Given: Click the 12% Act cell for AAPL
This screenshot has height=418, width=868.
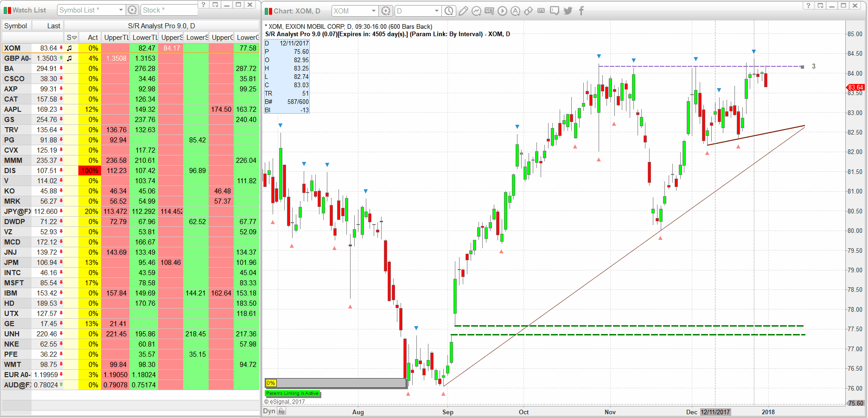Looking at the screenshot, I should click(x=90, y=109).
